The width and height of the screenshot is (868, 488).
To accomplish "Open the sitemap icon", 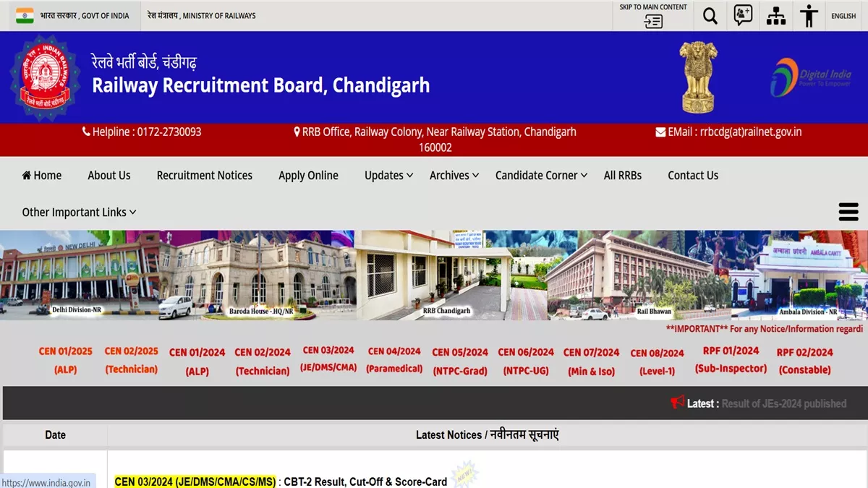I will click(x=776, y=15).
